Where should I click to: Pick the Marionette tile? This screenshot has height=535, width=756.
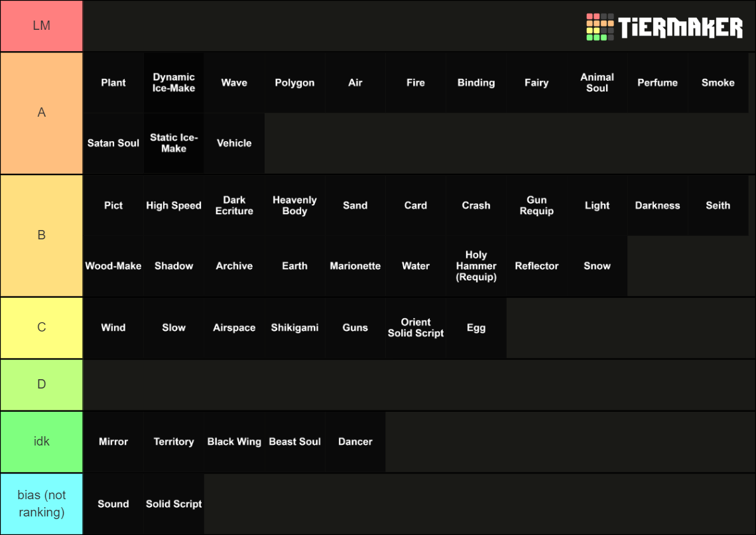(x=355, y=266)
